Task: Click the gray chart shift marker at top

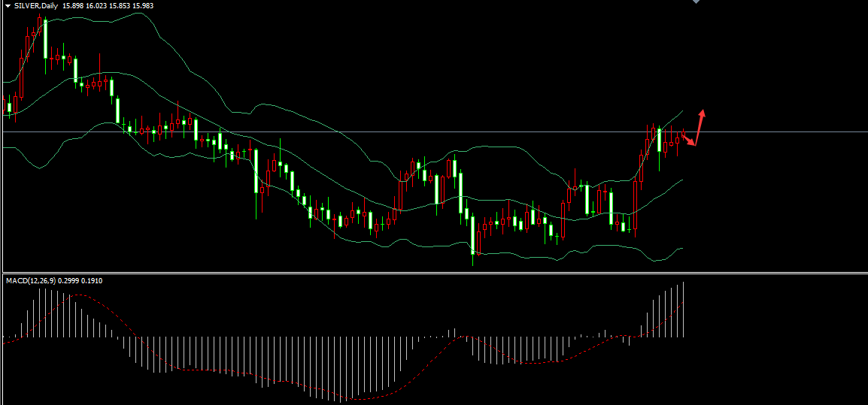Action: [696, 2]
